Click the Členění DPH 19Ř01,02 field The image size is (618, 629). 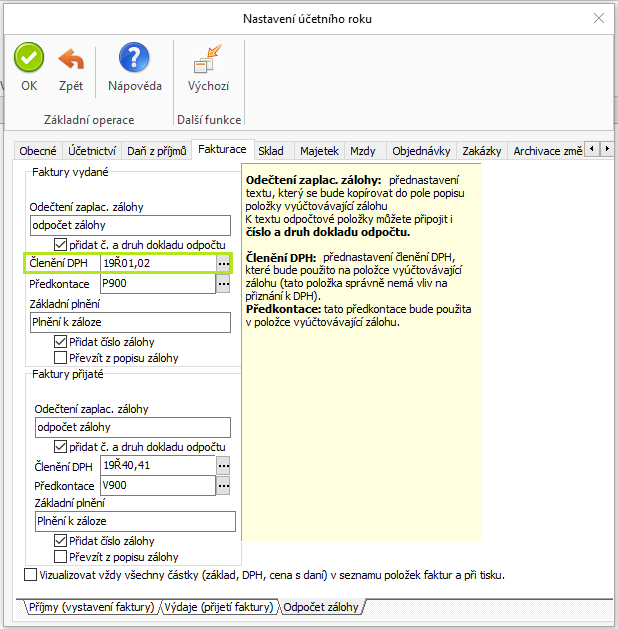coord(158,263)
